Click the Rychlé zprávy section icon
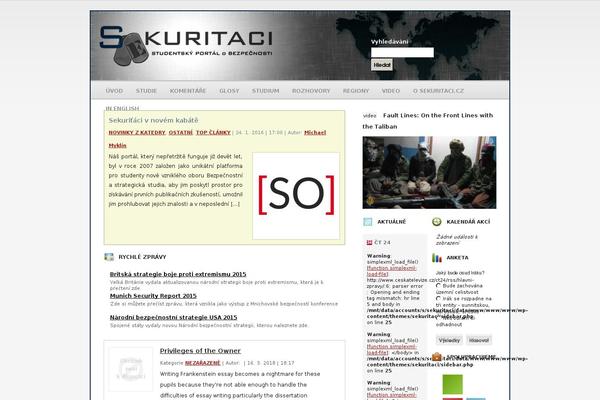600x400 pixels. (109, 257)
